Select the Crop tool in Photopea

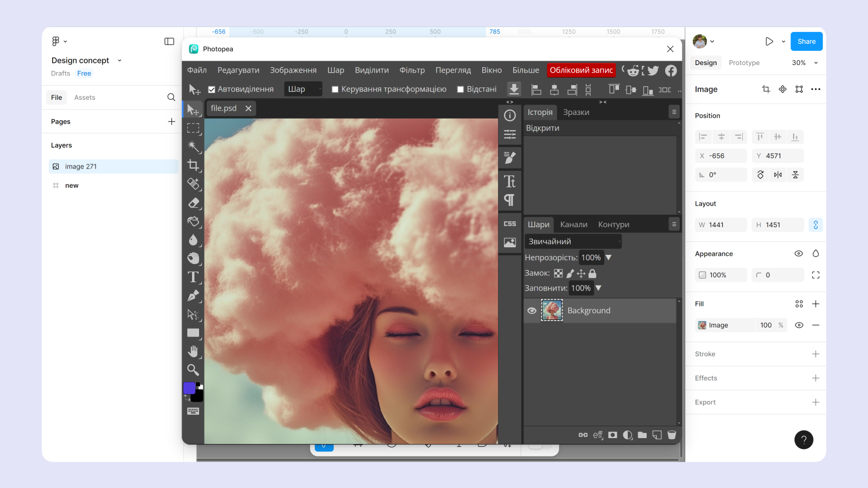click(193, 165)
